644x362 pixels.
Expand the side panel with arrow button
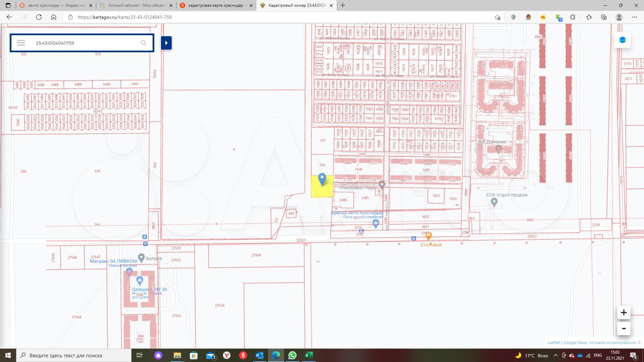point(166,43)
